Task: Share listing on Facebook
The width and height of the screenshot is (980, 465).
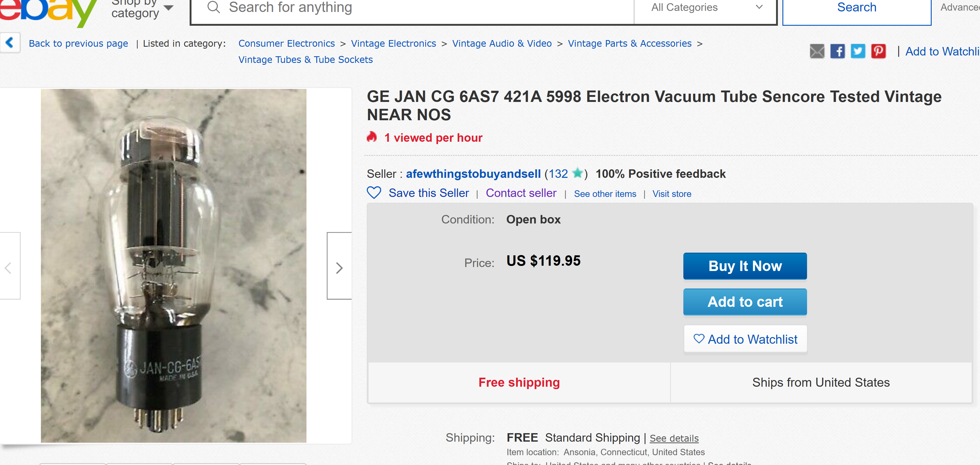Action: click(837, 51)
